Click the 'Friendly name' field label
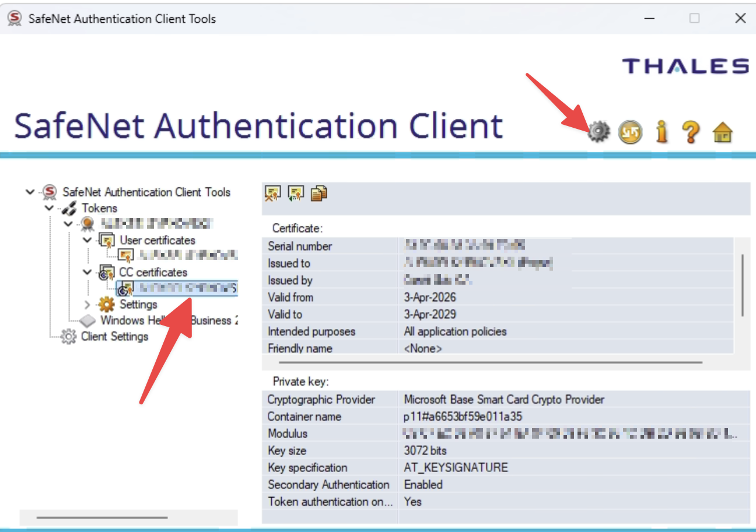 (300, 348)
